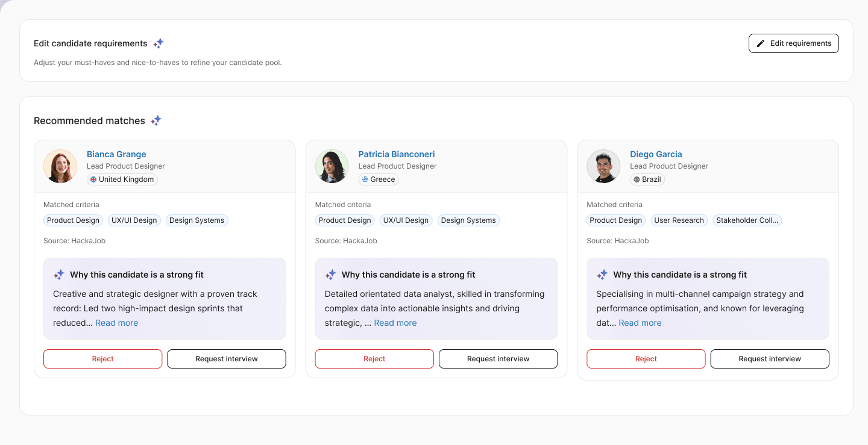Expand Read more in Bianca Grange's summary

(117, 323)
